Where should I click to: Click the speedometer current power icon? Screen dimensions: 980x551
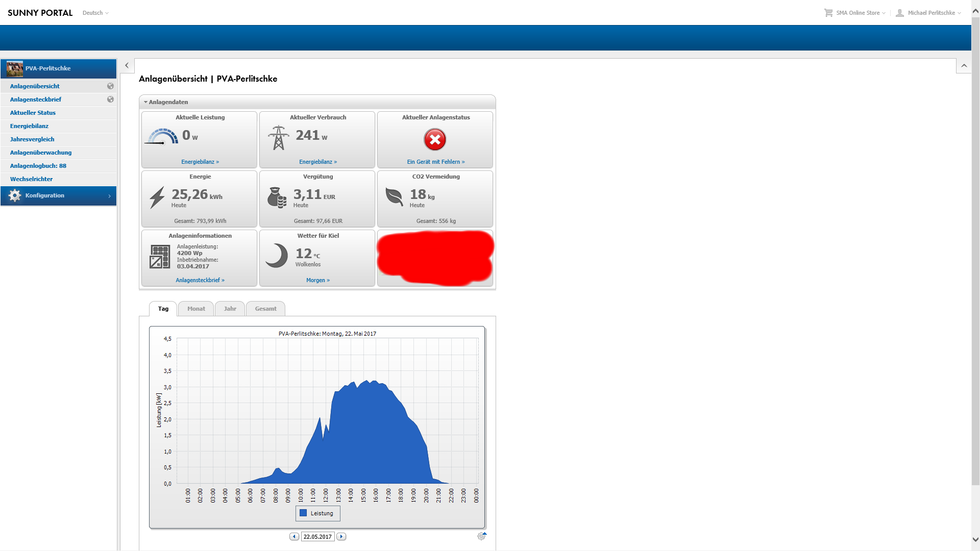(161, 137)
